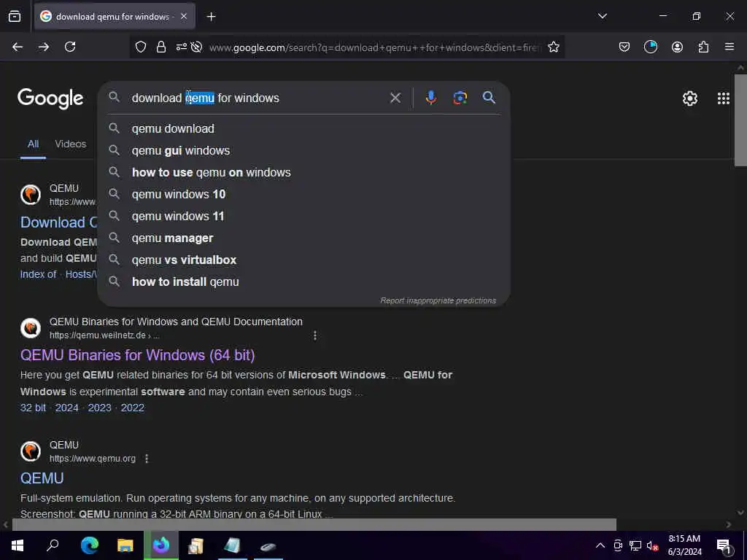747x560 pixels.
Task: Click the autoplay blocked icon in address bar
Action: pyautogui.click(x=196, y=47)
